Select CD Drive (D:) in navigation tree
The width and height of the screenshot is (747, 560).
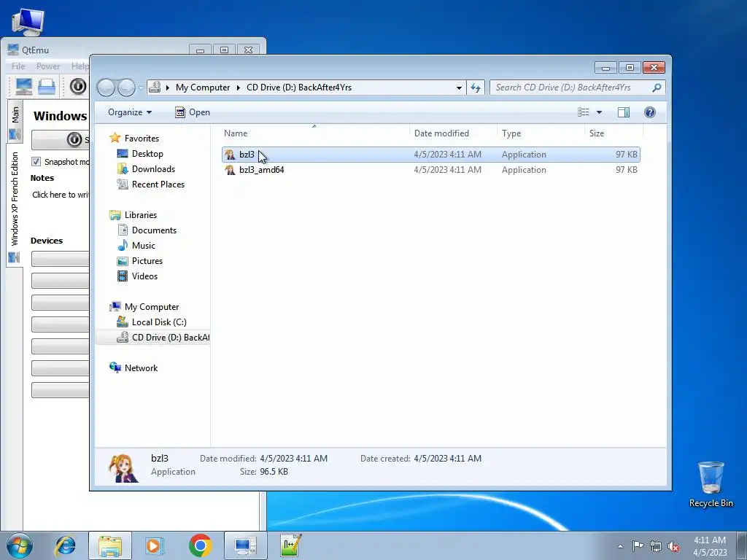[x=153, y=338]
